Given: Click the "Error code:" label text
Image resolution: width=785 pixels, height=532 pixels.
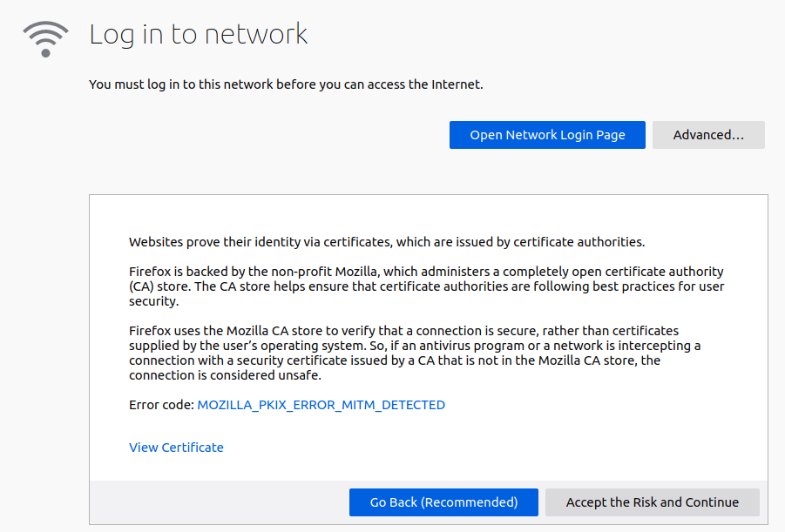Looking at the screenshot, I should (x=161, y=405).
